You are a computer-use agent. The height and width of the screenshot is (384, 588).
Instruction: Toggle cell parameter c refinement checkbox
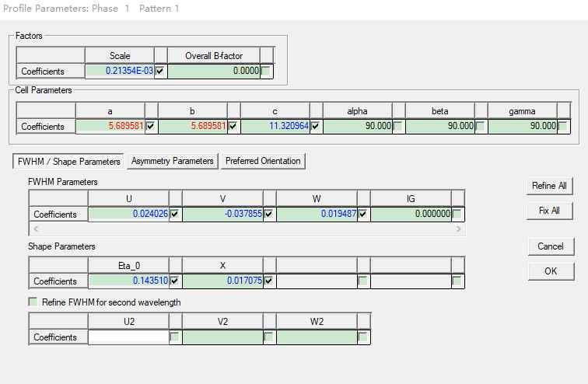click(x=316, y=126)
